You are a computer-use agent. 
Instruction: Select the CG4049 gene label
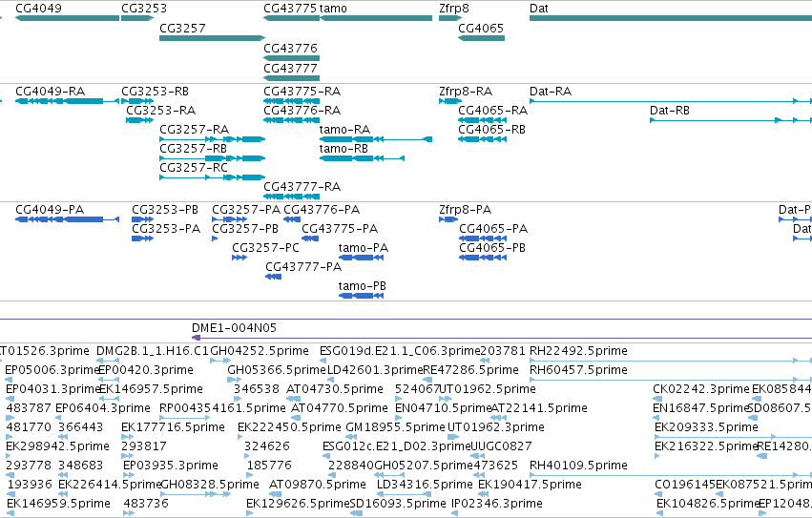[x=38, y=9]
